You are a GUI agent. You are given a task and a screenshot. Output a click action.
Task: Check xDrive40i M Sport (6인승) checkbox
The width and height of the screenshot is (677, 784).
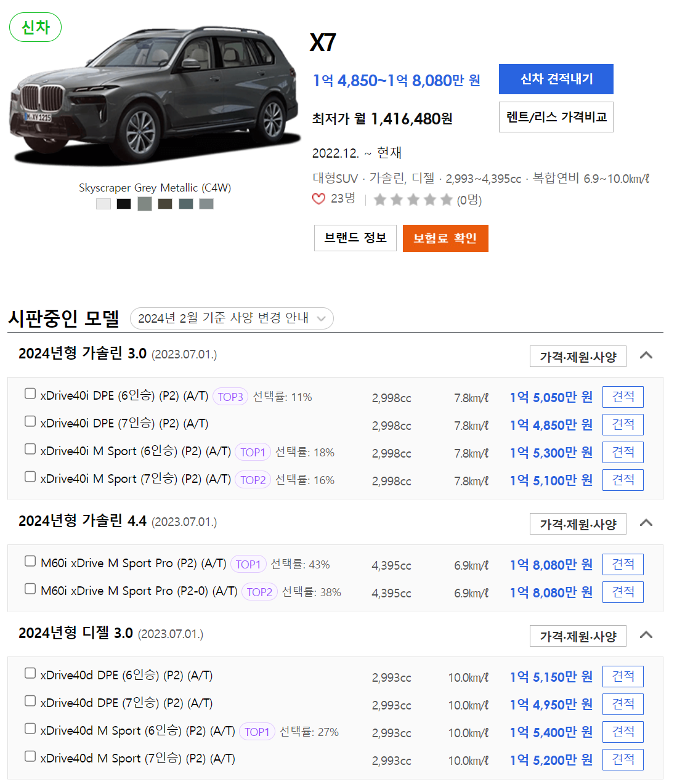[30, 449]
